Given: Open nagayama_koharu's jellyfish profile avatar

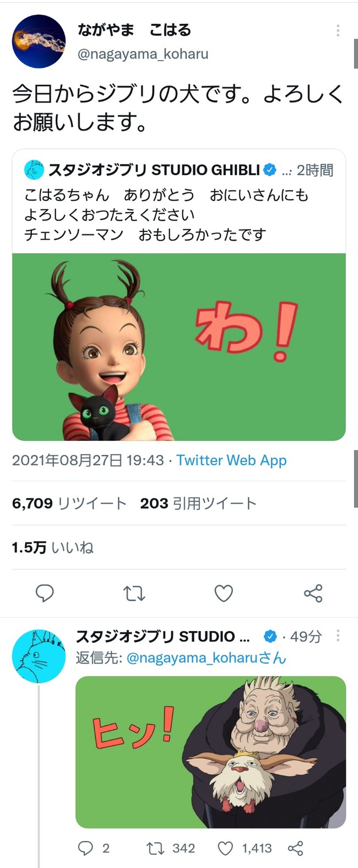Looking at the screenshot, I should (39, 42).
